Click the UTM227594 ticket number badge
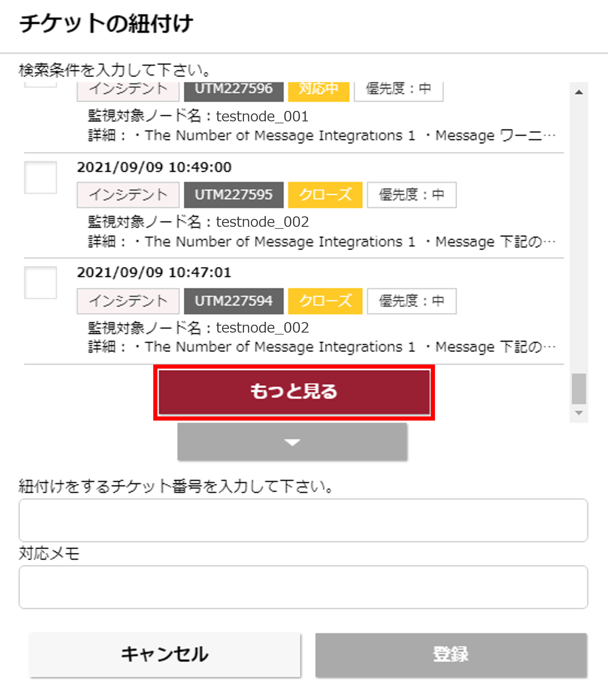Image resolution: width=608 pixels, height=700 pixels. point(234,301)
